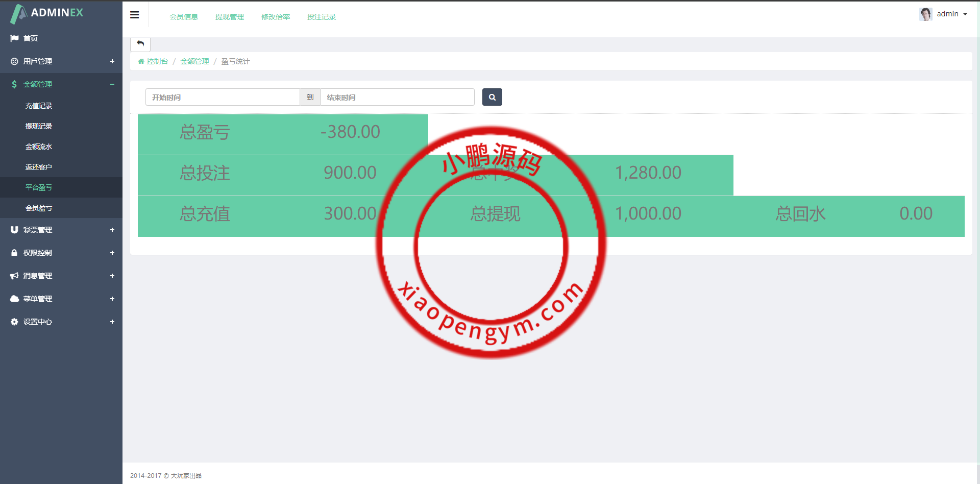Expand the 权限控制 menu

112,253
